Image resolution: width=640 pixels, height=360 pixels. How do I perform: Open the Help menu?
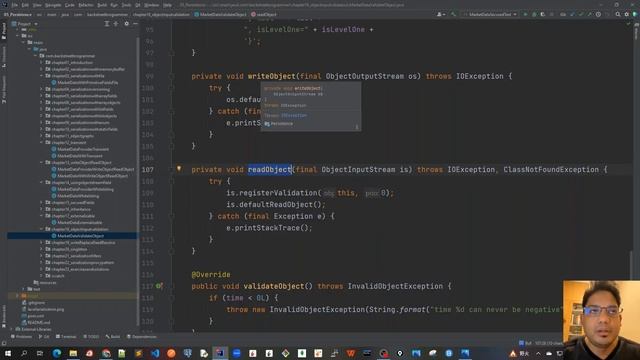coord(167,5)
